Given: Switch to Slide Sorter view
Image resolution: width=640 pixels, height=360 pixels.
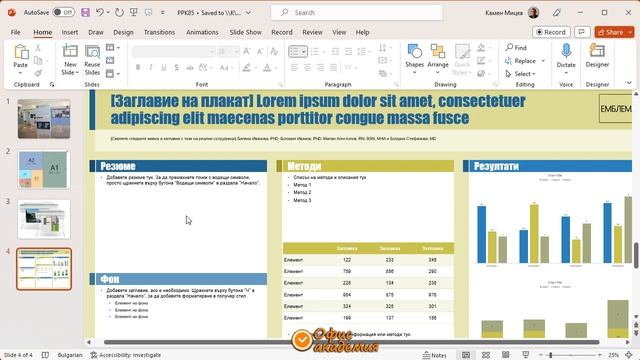Looking at the screenshot, I should pos(486,355).
